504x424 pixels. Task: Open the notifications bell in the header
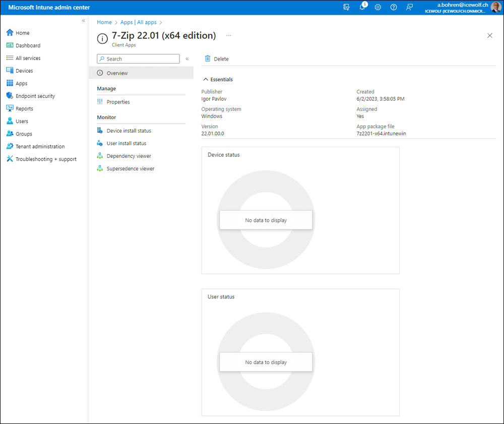click(362, 7)
